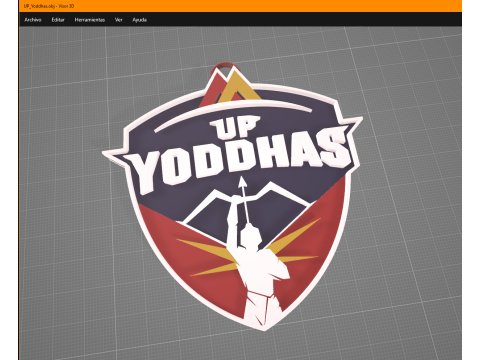Click the UP_Yoddhas.obj window title

pos(49,6)
